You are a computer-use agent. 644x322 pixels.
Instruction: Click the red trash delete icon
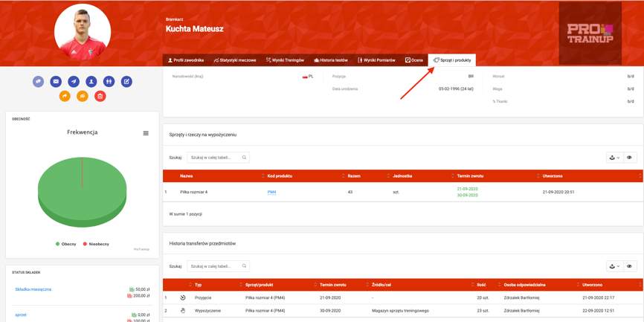(x=100, y=96)
